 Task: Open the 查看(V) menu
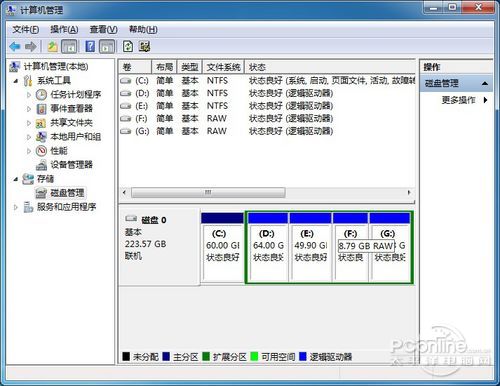click(x=103, y=30)
